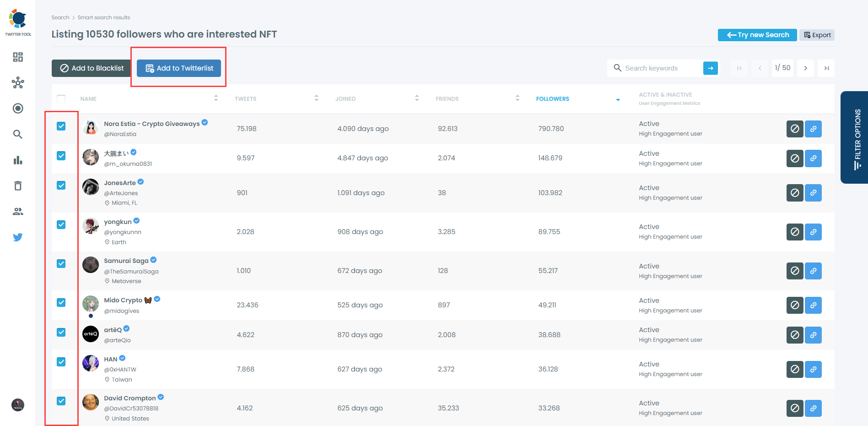Viewport: 868px width, 426px height.
Task: Open the bar chart analytics icon
Action: click(18, 160)
